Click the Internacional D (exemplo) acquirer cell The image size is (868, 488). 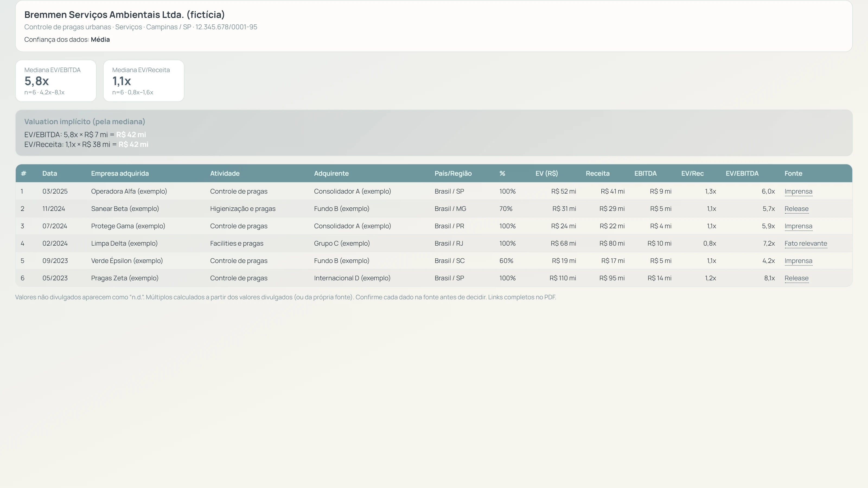[352, 278]
